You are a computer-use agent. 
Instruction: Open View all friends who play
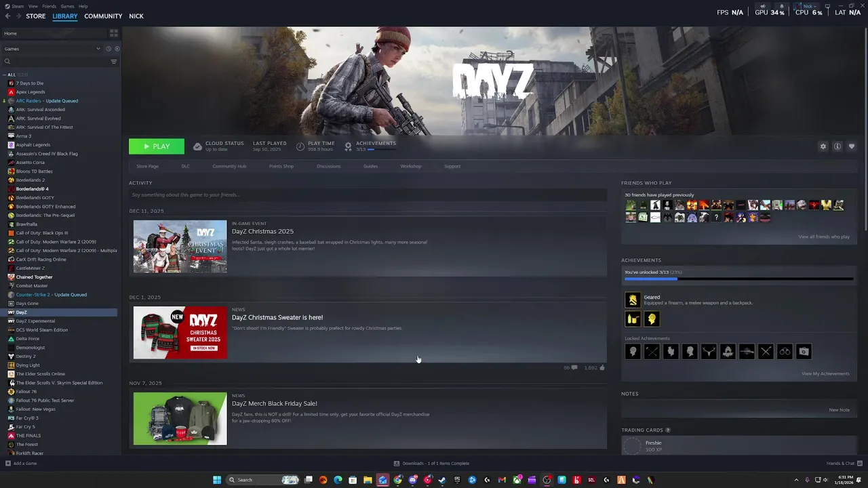pos(824,237)
